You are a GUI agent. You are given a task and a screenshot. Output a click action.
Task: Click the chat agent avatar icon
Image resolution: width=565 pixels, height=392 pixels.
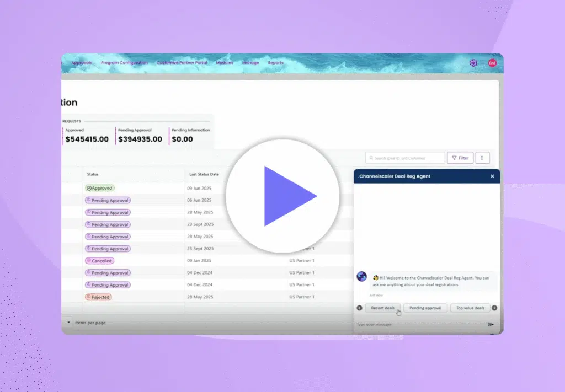pos(362,276)
